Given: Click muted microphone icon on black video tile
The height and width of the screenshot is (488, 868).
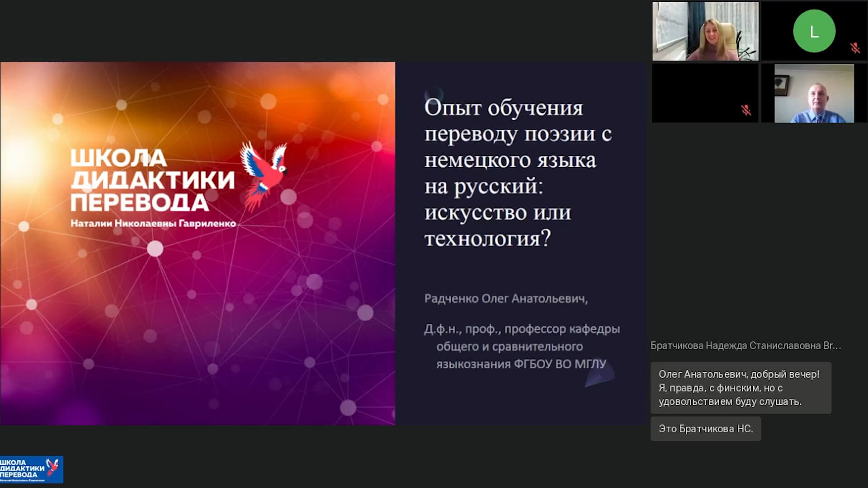Looking at the screenshot, I should (746, 110).
